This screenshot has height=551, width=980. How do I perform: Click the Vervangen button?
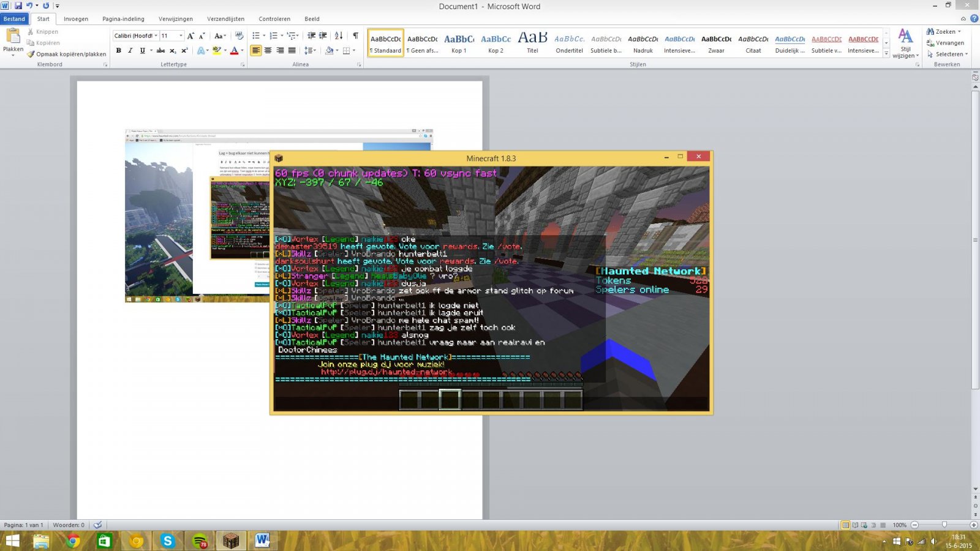946,43
